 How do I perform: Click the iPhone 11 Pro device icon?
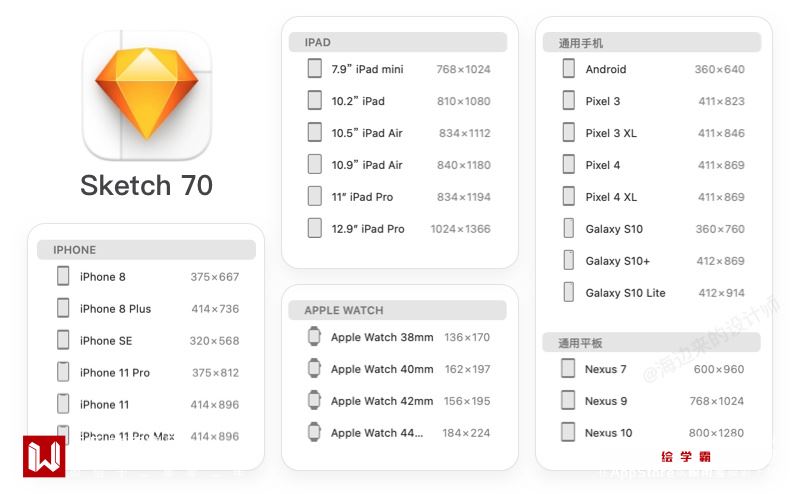click(x=63, y=372)
